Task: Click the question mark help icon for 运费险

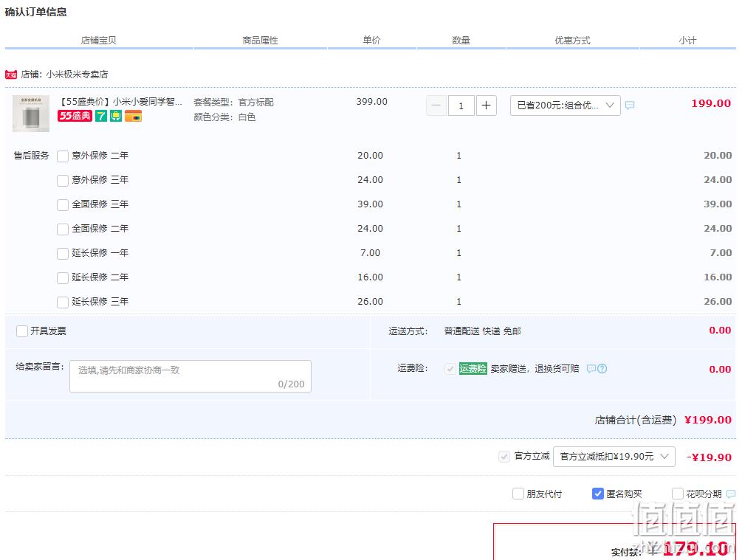Action: (x=602, y=368)
